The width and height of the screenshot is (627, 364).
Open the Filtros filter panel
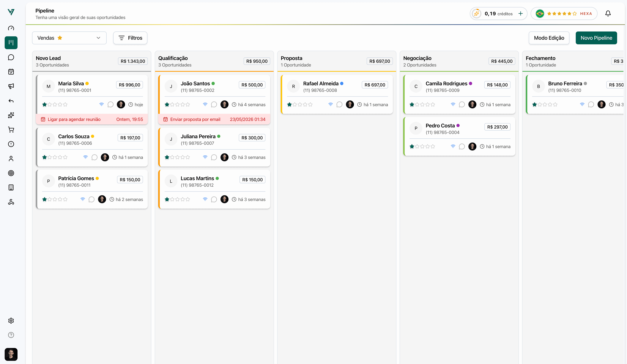pos(130,38)
